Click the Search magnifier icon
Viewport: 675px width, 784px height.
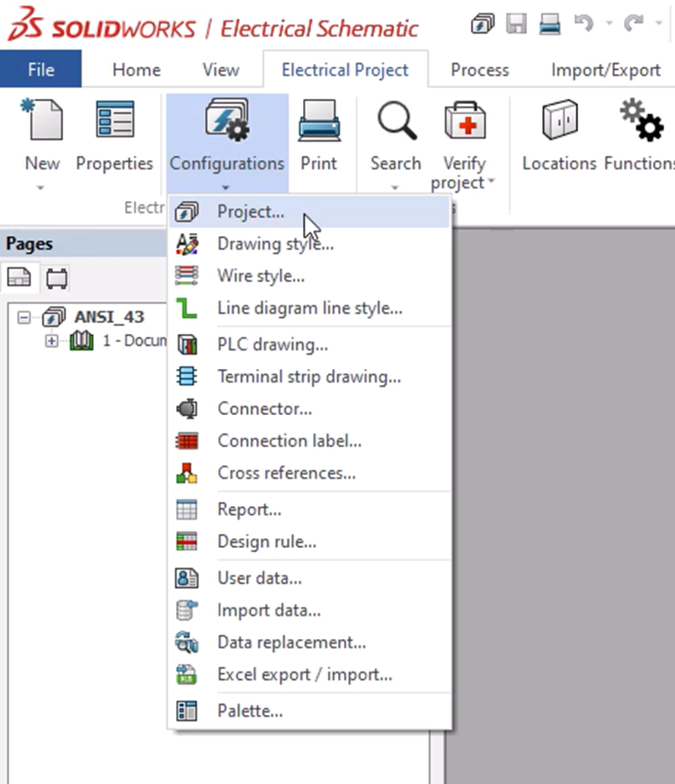[396, 120]
